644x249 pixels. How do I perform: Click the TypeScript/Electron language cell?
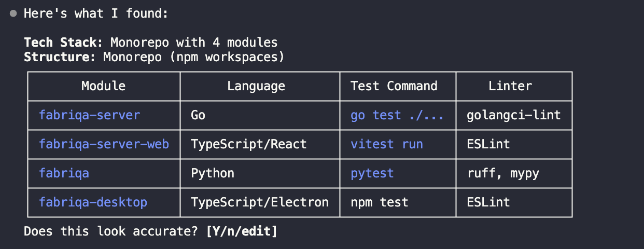(260, 202)
